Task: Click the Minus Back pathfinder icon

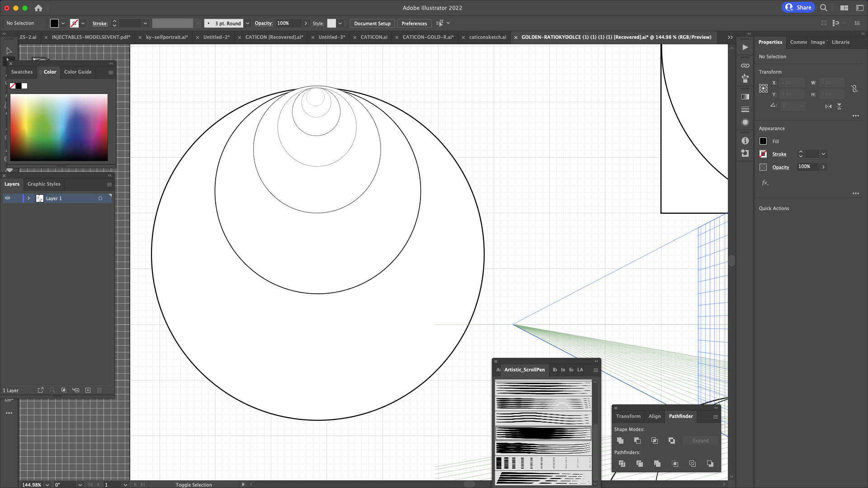Action: point(710,464)
